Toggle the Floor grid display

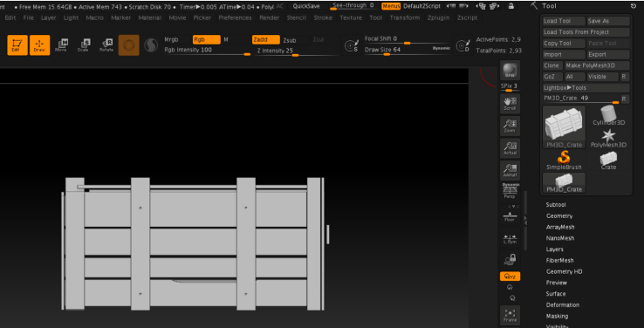click(510, 215)
